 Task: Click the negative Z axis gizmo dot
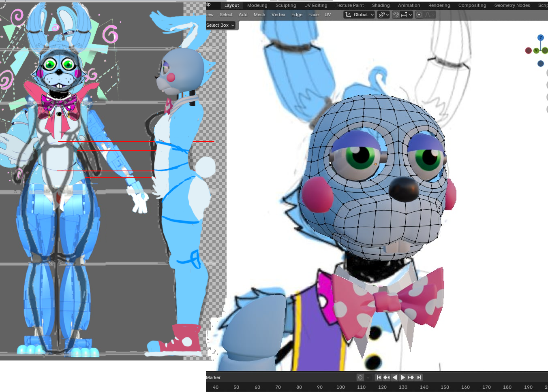tap(540, 64)
